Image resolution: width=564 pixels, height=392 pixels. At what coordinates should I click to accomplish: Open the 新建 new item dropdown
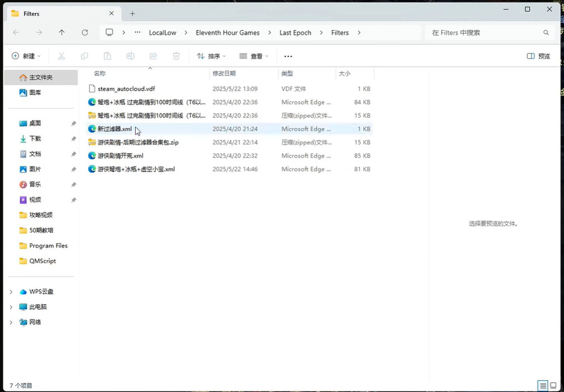coord(25,56)
